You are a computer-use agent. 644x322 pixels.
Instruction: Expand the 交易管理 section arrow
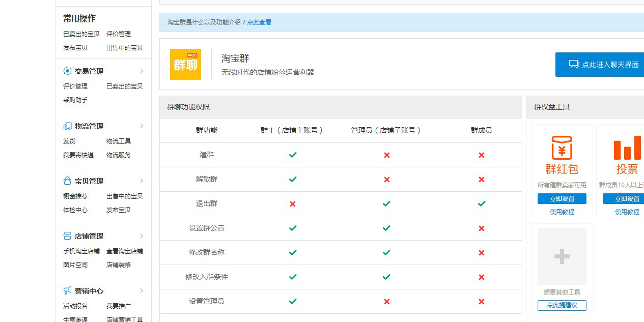142,71
